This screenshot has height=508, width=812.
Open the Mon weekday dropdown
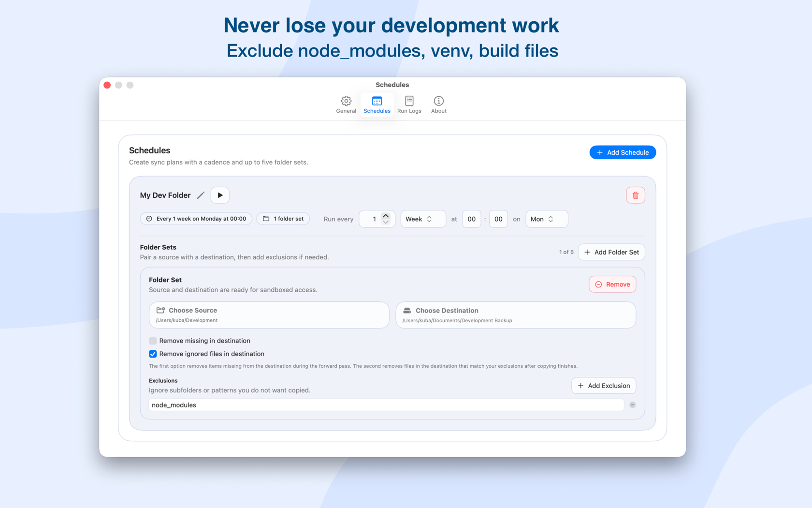(x=546, y=219)
